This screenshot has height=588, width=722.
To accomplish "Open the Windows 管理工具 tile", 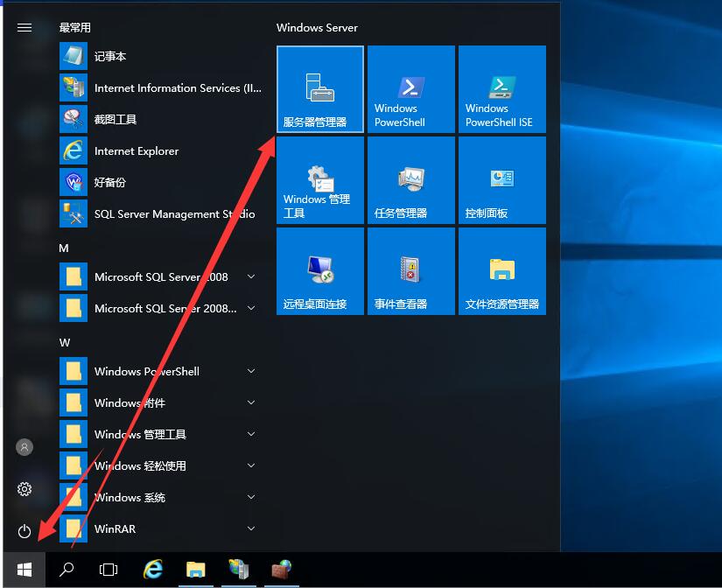I will (x=320, y=180).
